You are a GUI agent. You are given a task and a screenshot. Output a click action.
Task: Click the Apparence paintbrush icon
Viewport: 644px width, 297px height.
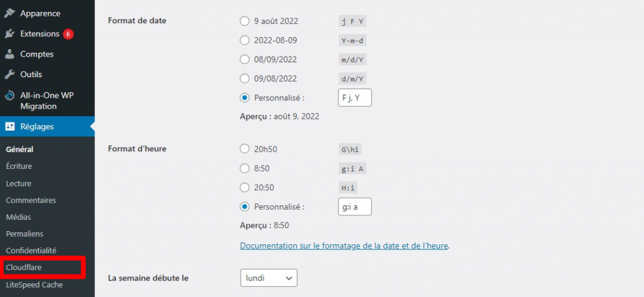pos(10,13)
